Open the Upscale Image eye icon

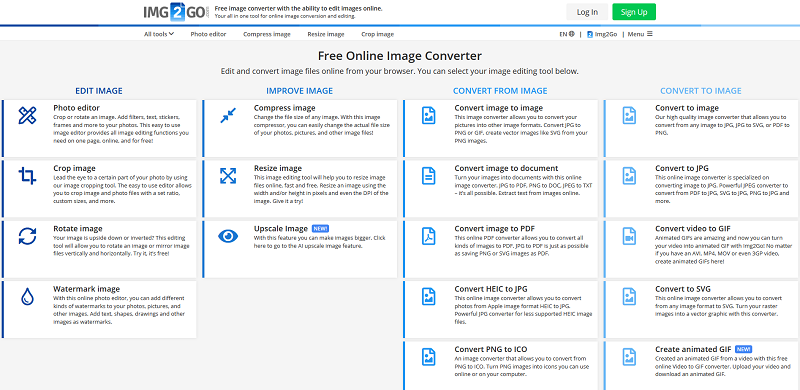click(x=228, y=236)
